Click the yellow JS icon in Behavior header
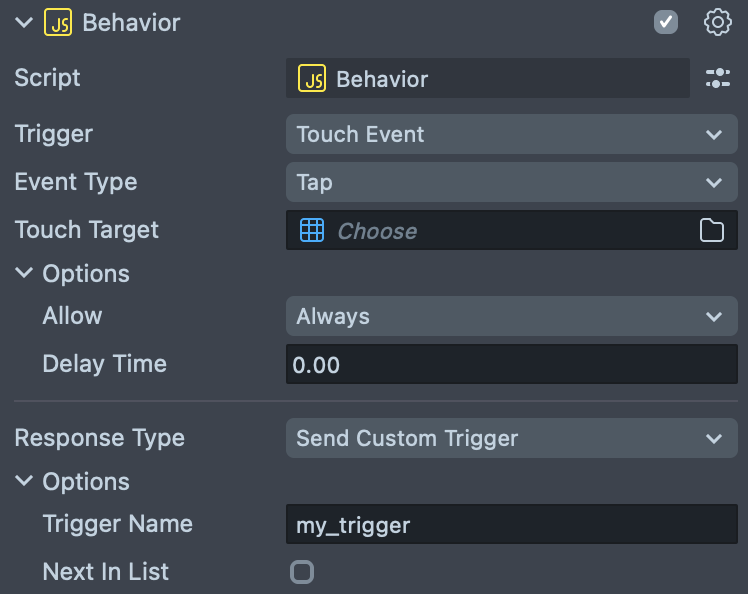The height and width of the screenshot is (594, 748). click(x=58, y=23)
